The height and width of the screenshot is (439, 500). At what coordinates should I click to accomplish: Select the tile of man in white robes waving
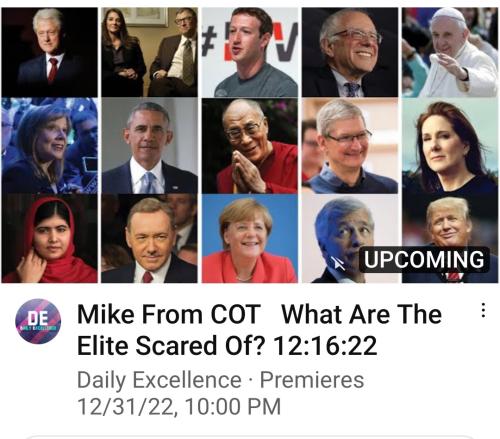450,52
